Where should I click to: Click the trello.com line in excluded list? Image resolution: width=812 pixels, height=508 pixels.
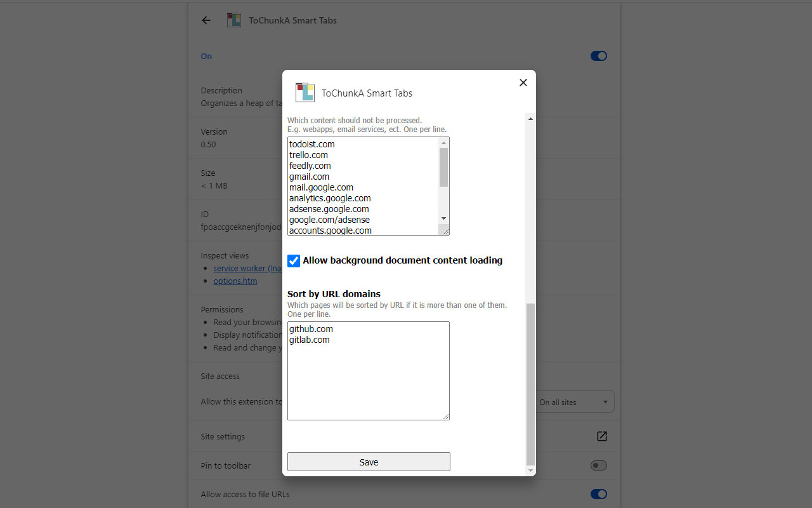[x=309, y=155]
